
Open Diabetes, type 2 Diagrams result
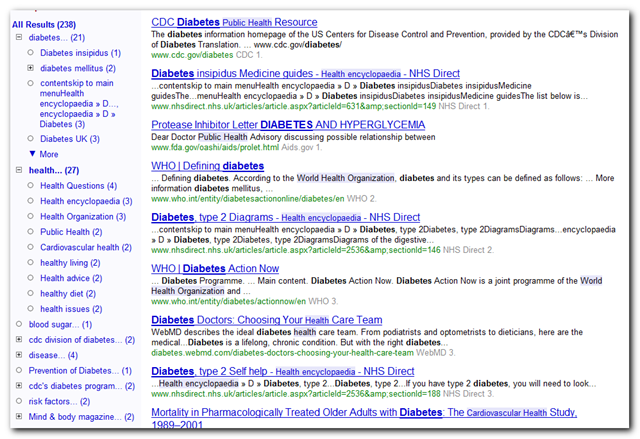tap(285, 217)
